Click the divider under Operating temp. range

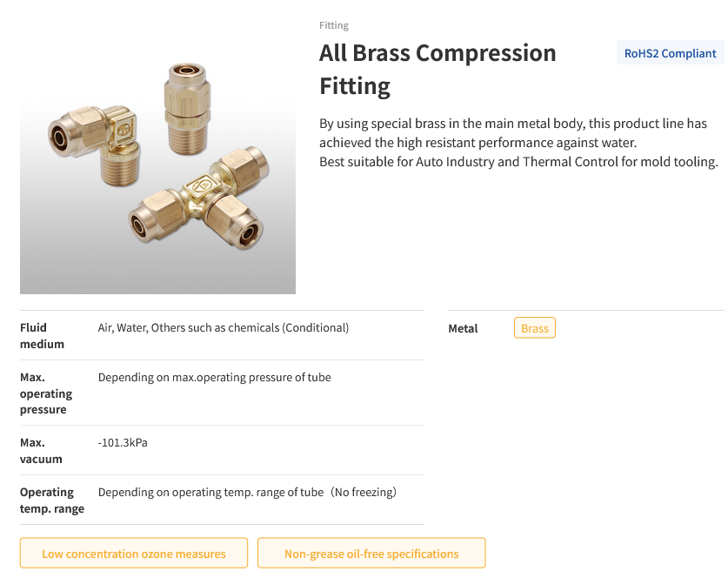(x=222, y=525)
